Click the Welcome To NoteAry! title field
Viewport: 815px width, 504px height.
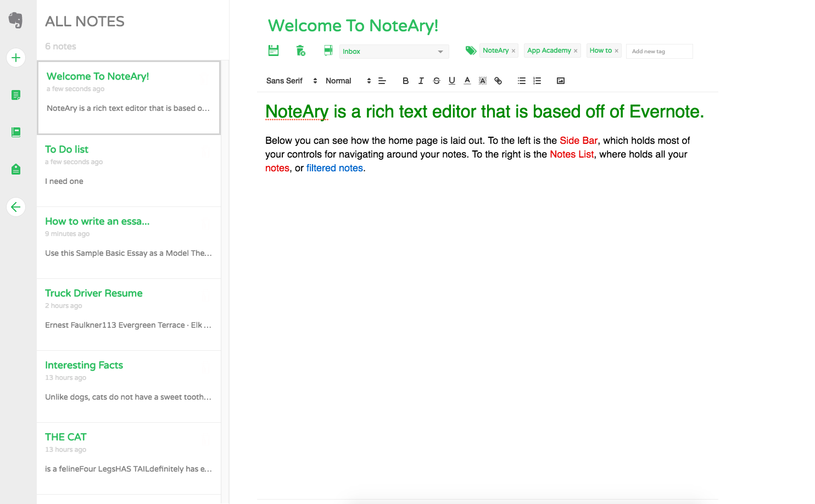pyautogui.click(x=353, y=26)
